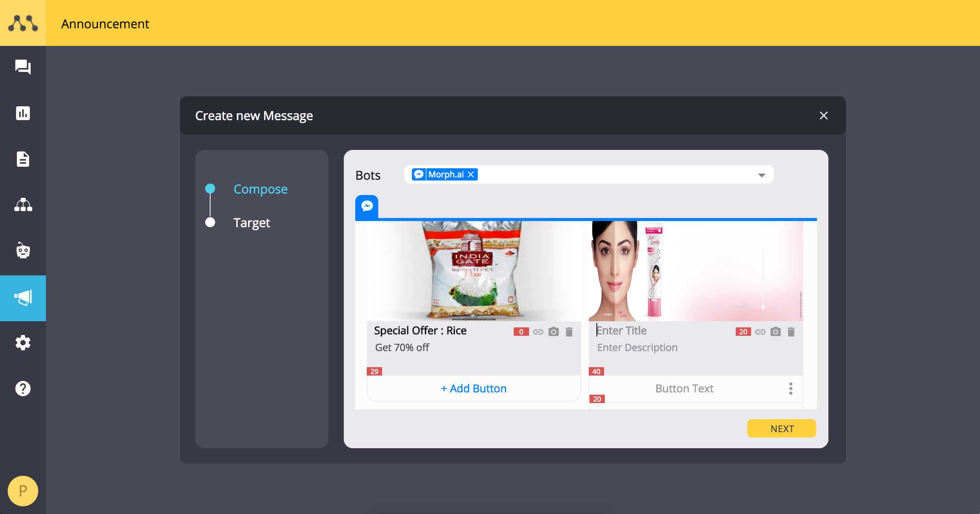
Task: Click the + Add Button link
Action: click(474, 389)
